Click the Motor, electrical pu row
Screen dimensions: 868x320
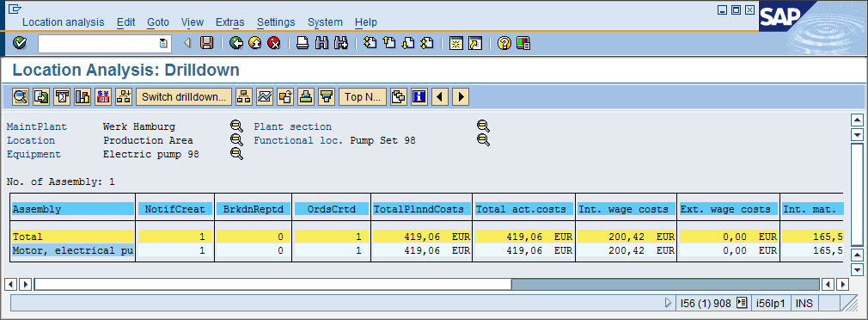[73, 250]
